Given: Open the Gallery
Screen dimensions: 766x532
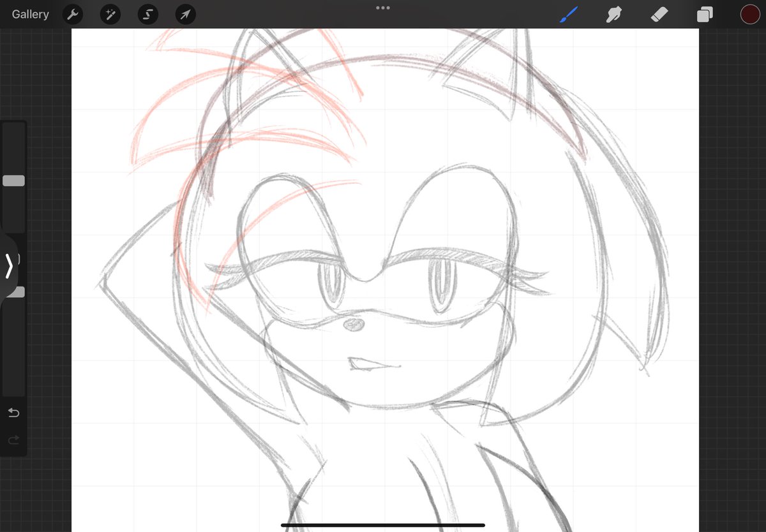Looking at the screenshot, I should [30, 14].
